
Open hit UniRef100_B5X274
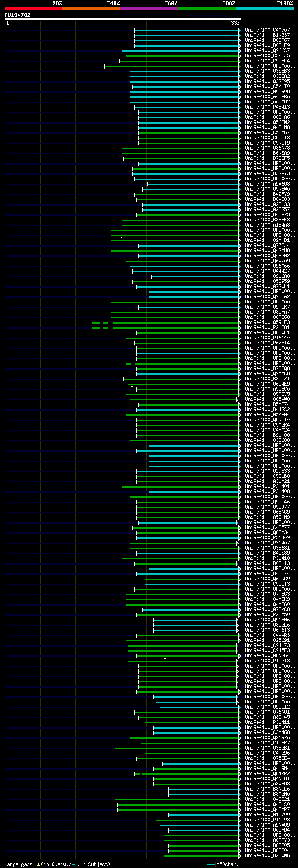[x=267, y=405]
